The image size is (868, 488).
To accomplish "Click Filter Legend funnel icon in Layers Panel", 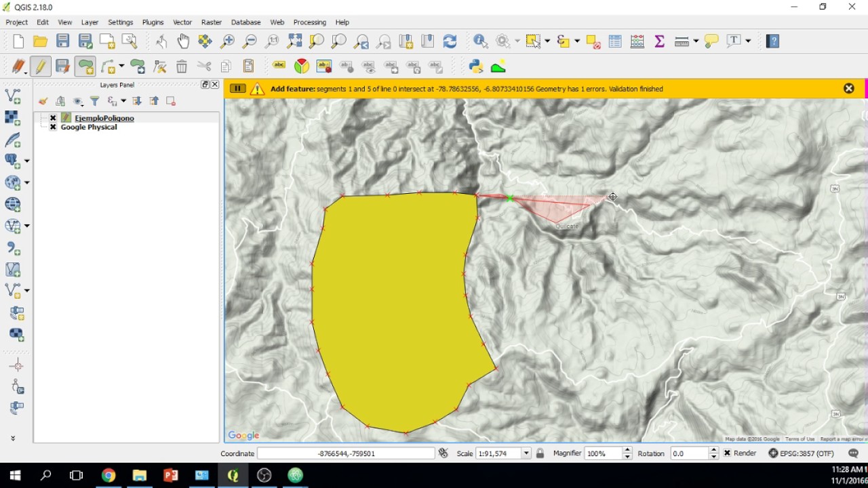I will coord(95,101).
